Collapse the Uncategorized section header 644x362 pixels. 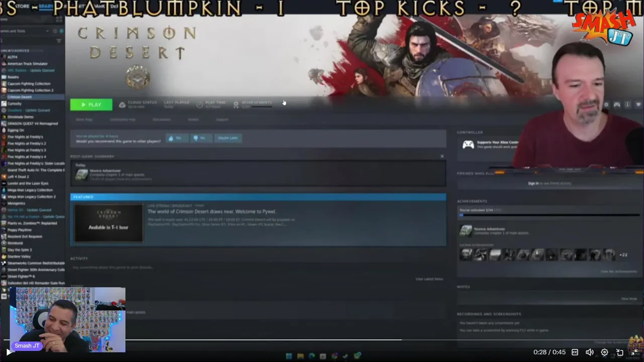click(15, 51)
